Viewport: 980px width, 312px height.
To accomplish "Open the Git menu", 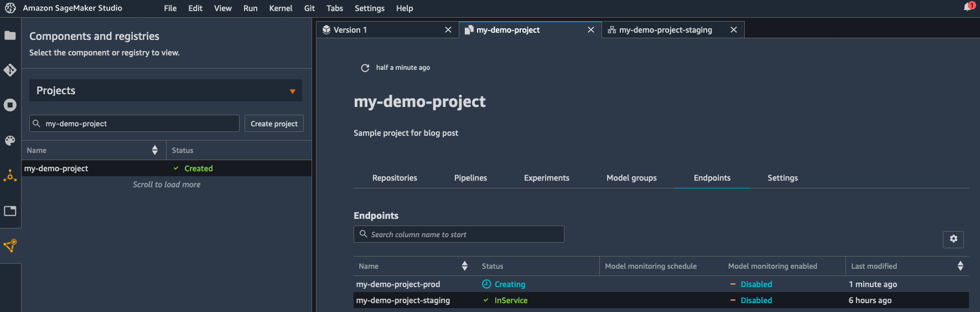I will [310, 8].
